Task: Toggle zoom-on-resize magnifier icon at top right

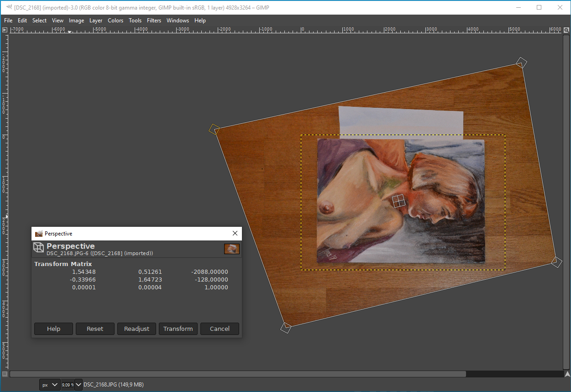Action: pos(566,30)
